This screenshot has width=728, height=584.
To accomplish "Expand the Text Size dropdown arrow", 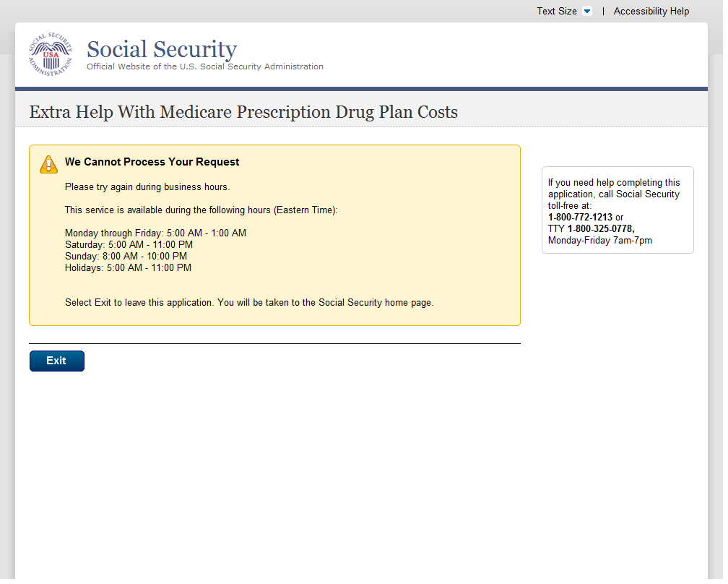I will (x=586, y=12).
